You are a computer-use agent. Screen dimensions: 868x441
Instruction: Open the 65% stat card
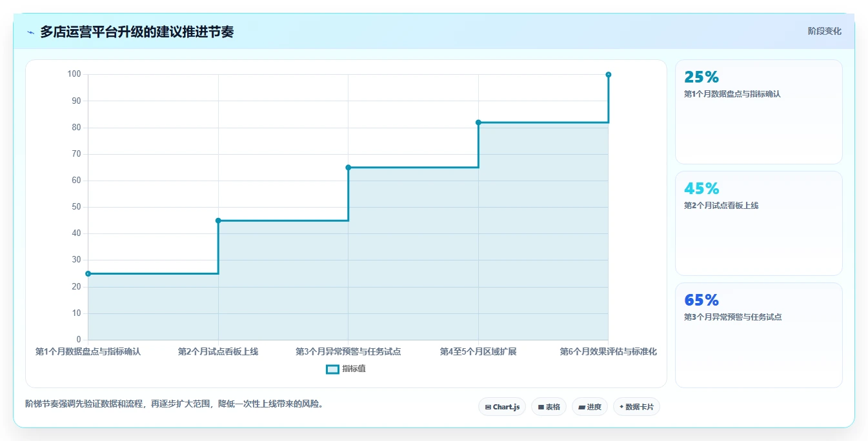click(759, 335)
